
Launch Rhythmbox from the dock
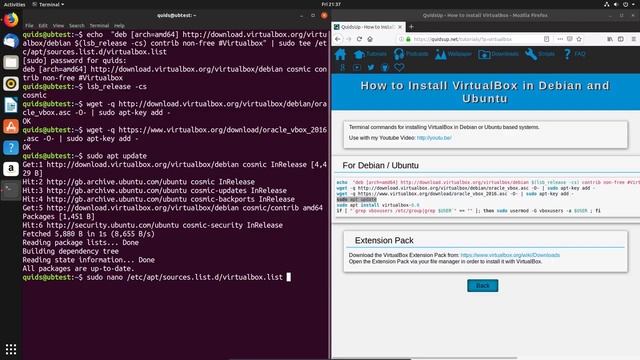pos(11,84)
